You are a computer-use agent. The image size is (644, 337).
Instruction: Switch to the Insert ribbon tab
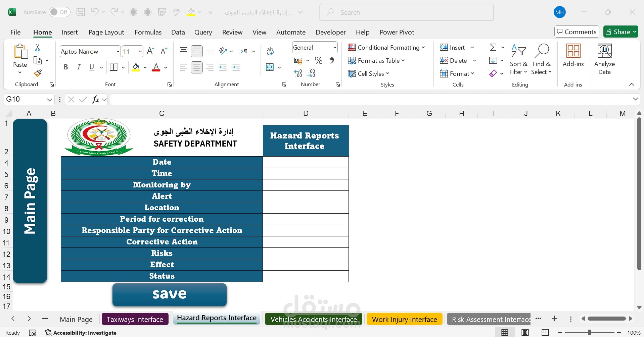tap(70, 32)
